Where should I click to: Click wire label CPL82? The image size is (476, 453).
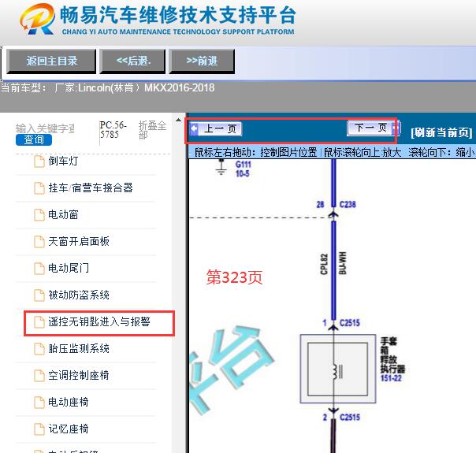324,264
